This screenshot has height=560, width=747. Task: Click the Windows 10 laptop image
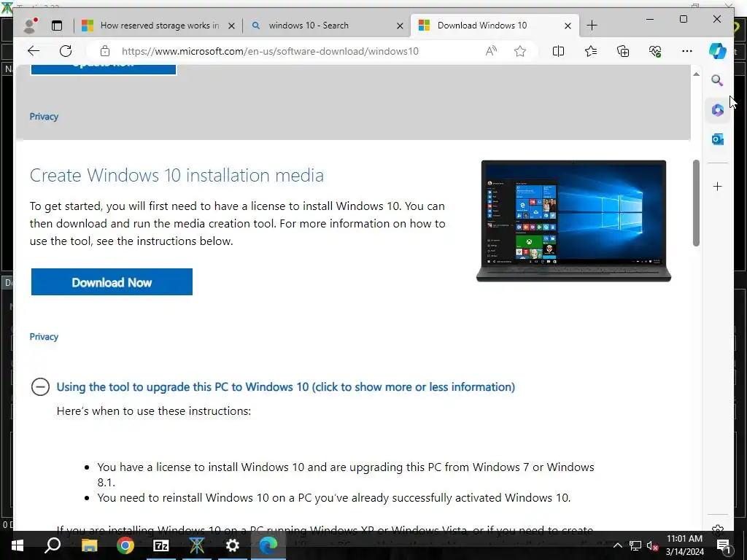tap(573, 221)
